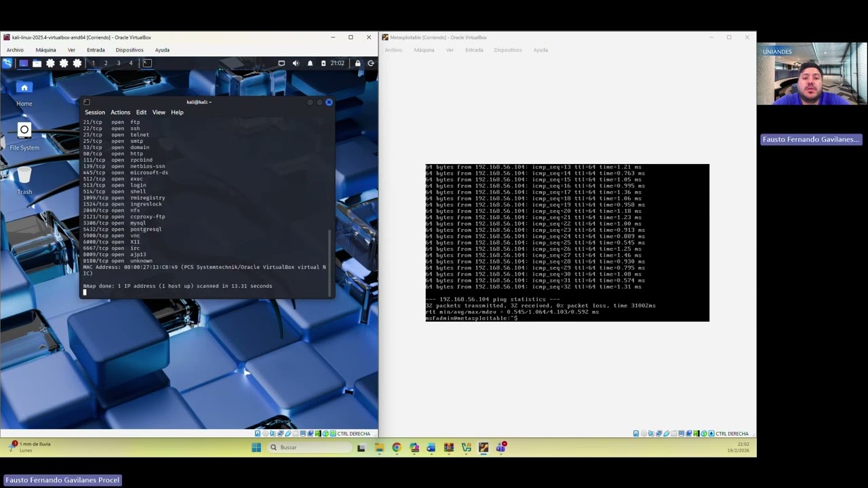Open Ayuda menu in Kali VirtualBox window
This screenshot has height=488, width=868.
click(x=162, y=50)
